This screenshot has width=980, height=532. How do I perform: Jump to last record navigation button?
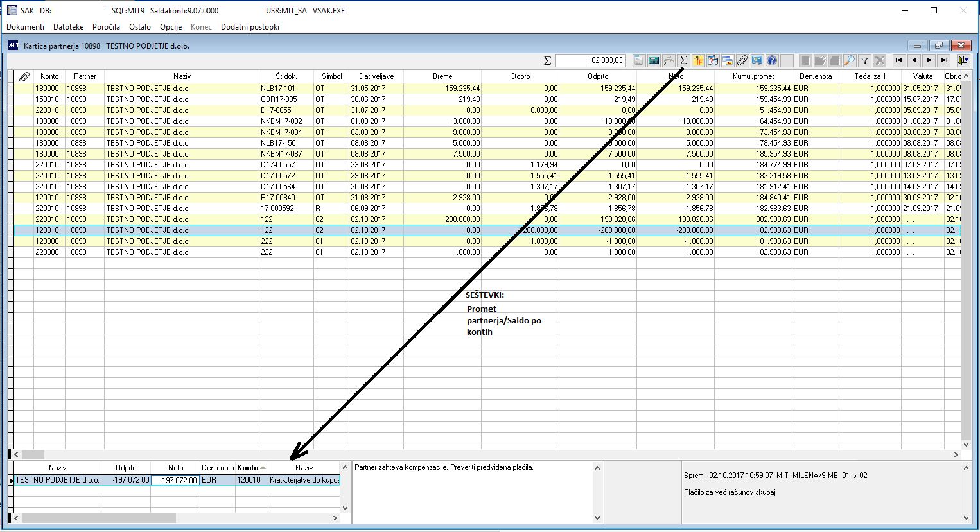(943, 60)
